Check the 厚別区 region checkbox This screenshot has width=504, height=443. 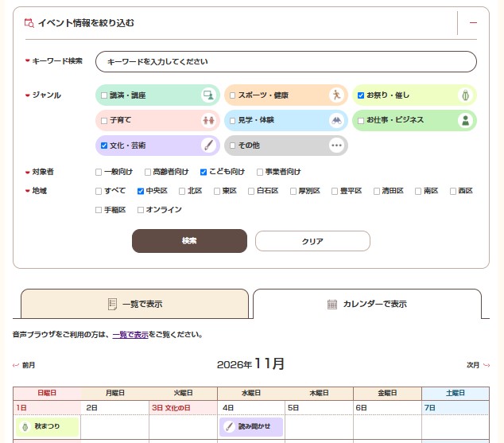click(x=293, y=192)
